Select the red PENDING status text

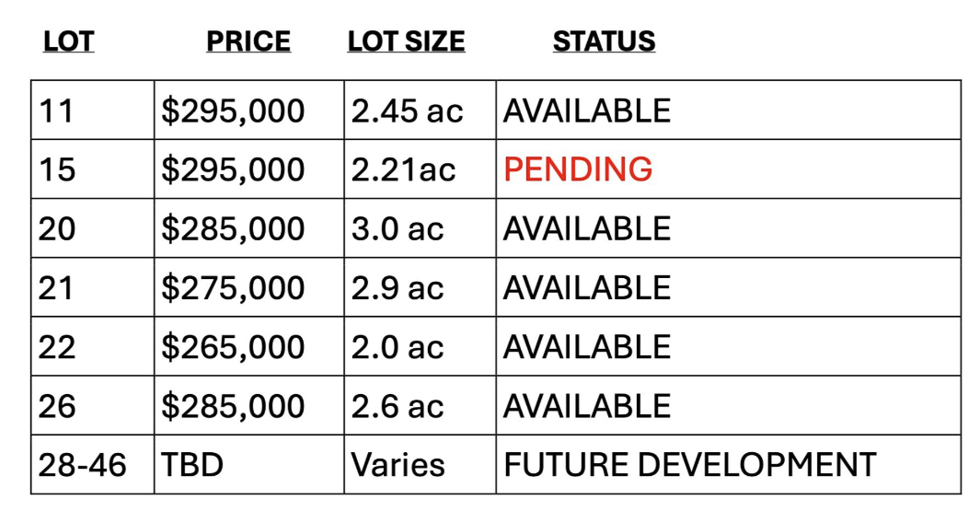578,169
